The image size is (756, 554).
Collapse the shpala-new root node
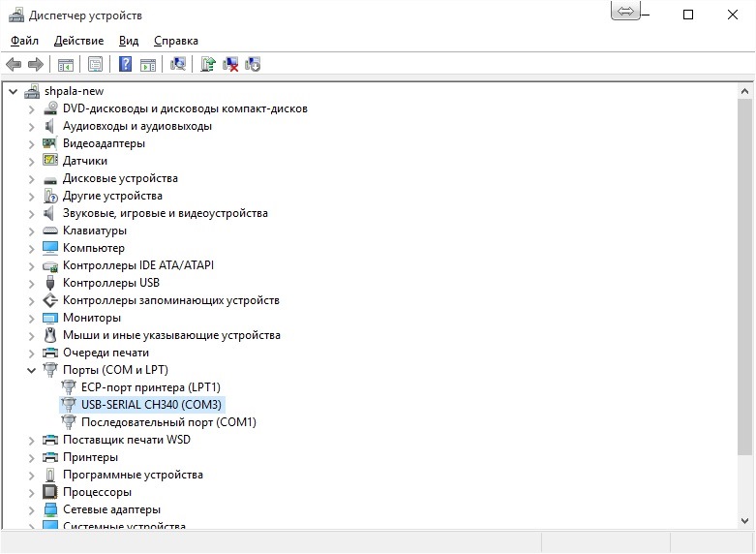(x=14, y=91)
